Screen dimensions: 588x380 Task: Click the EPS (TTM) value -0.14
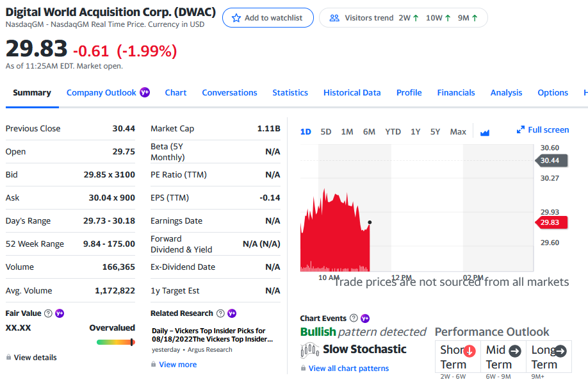pyautogui.click(x=270, y=198)
